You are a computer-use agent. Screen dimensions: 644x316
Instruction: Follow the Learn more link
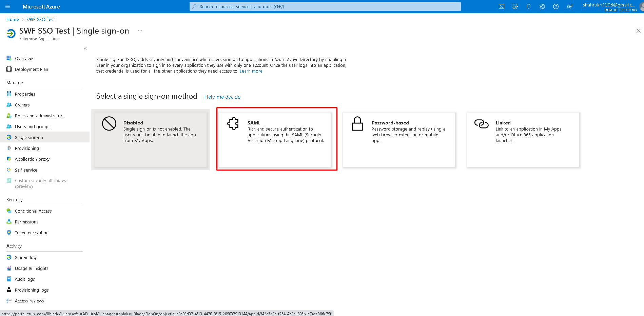(251, 71)
